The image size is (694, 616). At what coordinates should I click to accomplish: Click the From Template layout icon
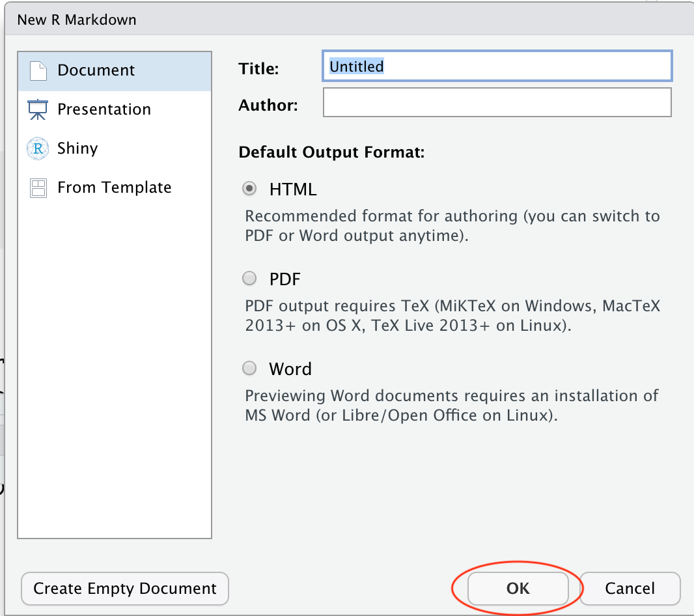[x=38, y=188]
